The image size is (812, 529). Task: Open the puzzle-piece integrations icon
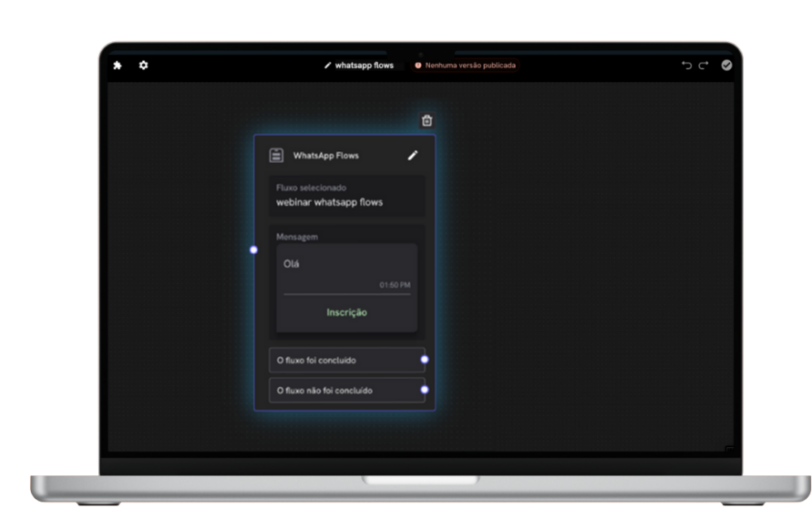pos(118,66)
